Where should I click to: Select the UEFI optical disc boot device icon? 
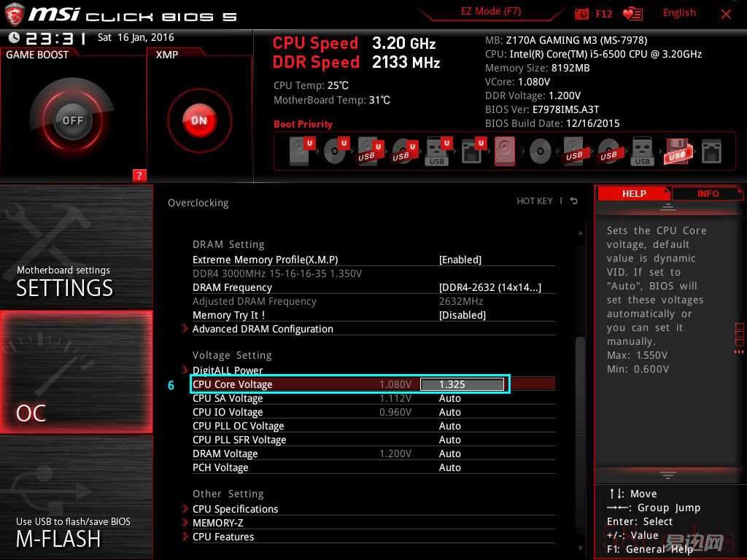point(336,151)
